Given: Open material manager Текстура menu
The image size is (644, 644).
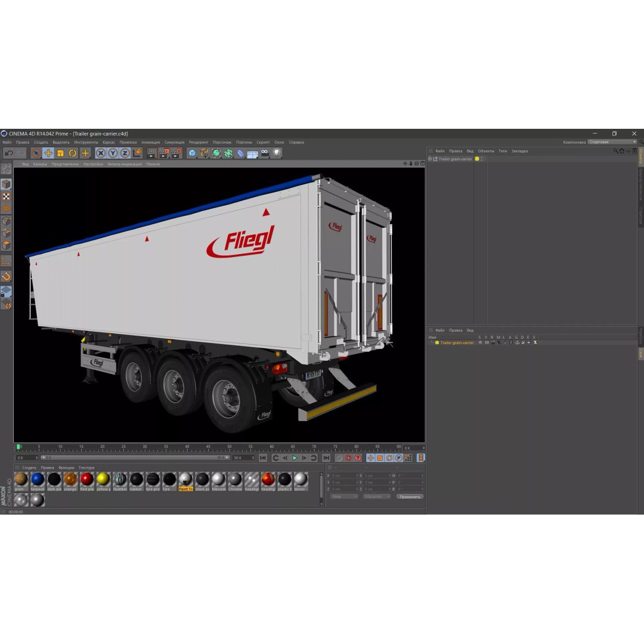Looking at the screenshot, I should pos(86,468).
